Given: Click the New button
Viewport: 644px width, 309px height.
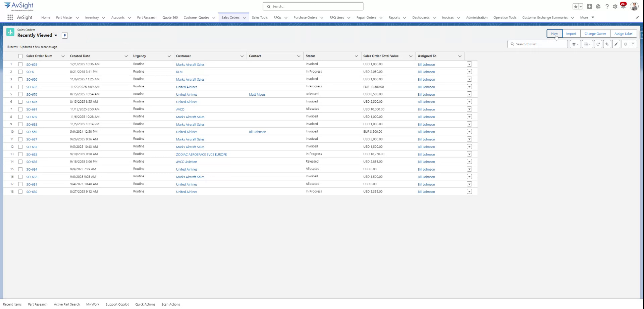Looking at the screenshot, I should (554, 34).
